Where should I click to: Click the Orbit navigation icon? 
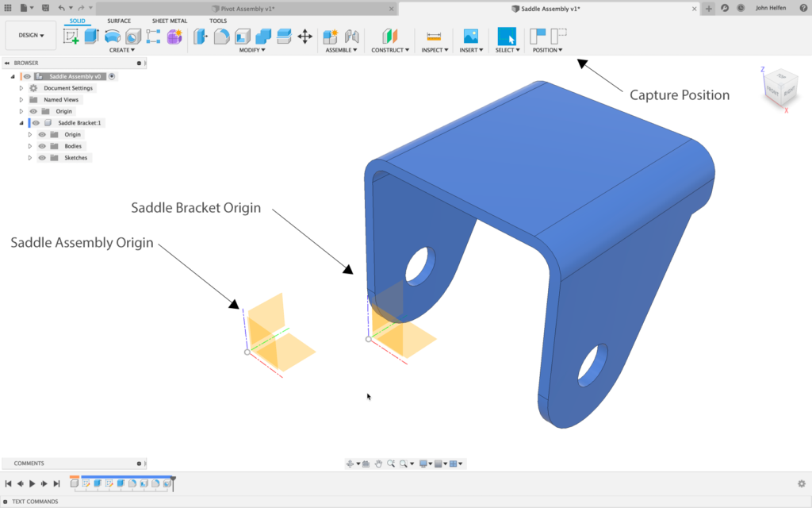[x=350, y=464]
